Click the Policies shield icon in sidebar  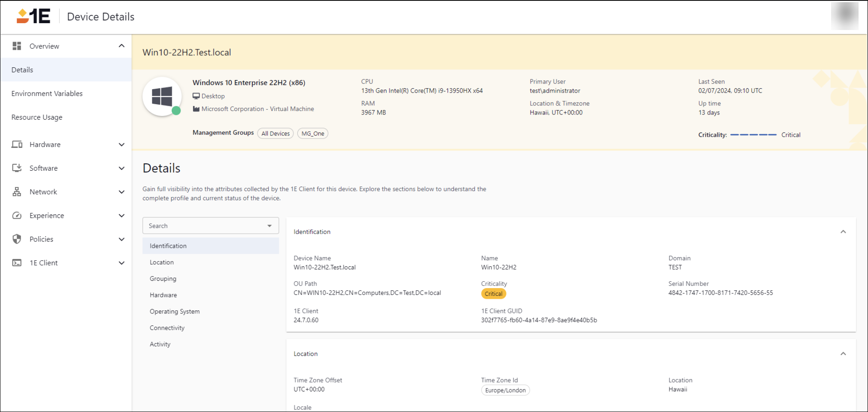[x=17, y=239]
